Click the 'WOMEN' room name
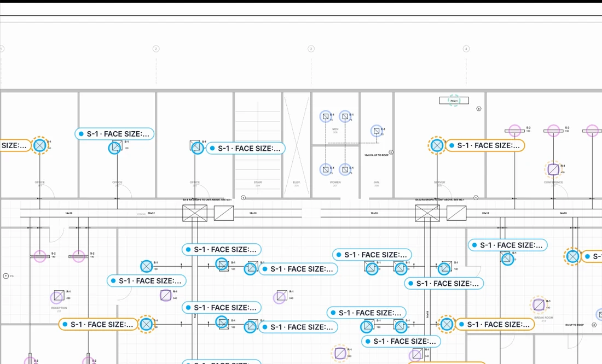 (x=335, y=182)
